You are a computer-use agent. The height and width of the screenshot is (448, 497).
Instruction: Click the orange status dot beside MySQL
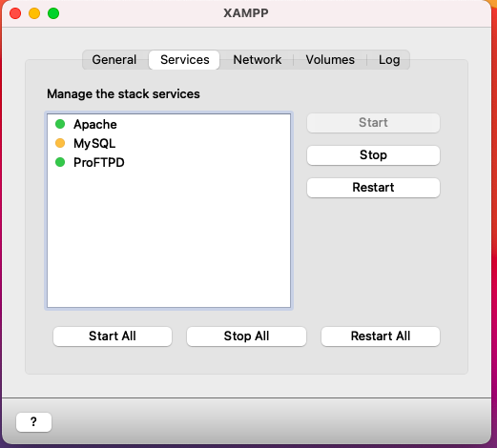[x=60, y=143]
